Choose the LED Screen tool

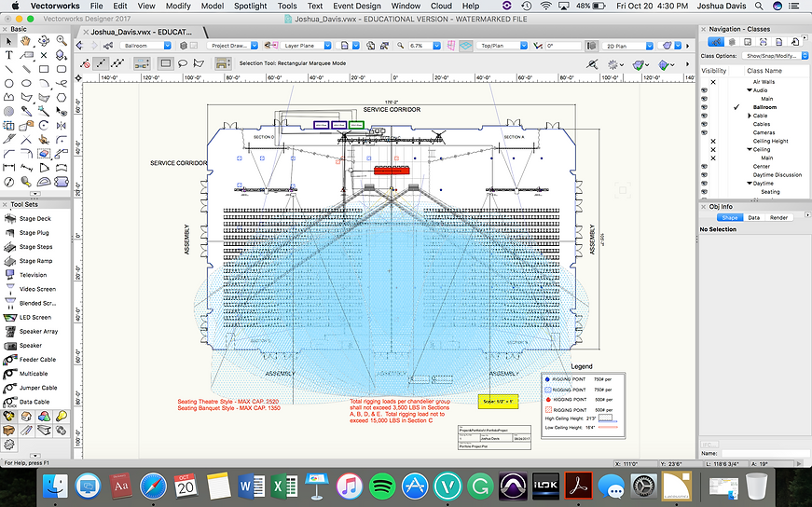click(34, 317)
